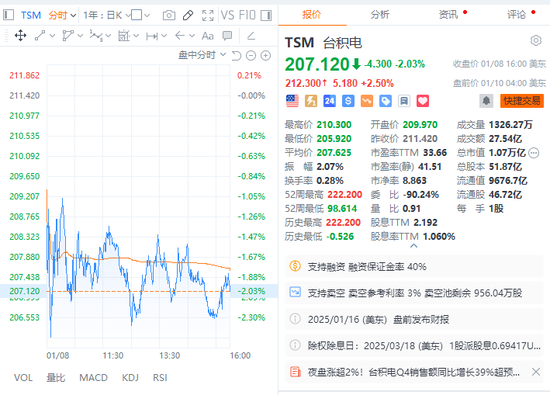Open the 分时 timeframe dropdown
The height and width of the screenshot is (395, 550).
point(62,15)
